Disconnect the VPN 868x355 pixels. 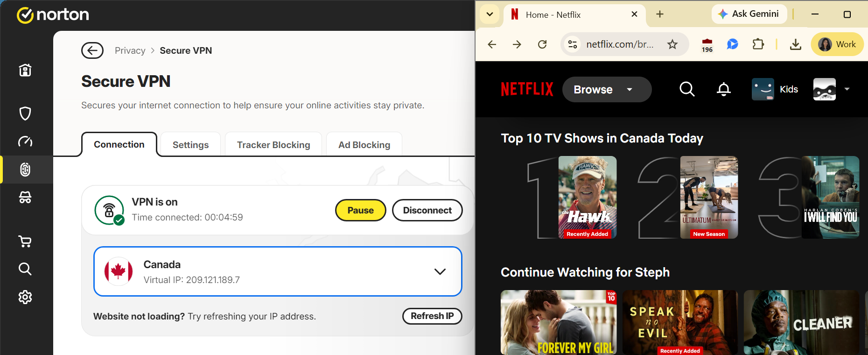[x=427, y=210]
